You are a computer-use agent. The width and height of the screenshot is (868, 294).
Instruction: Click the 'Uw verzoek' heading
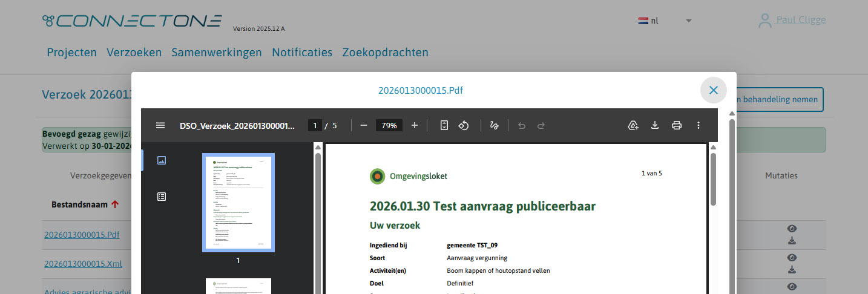coord(395,225)
